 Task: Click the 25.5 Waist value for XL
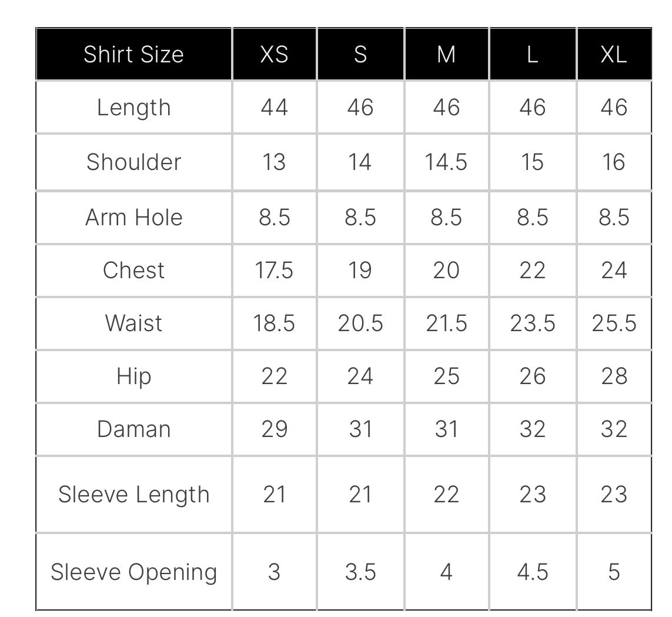(614, 323)
